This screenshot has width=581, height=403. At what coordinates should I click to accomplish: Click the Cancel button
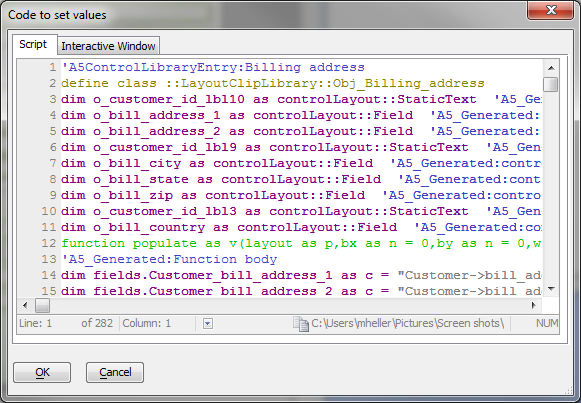115,372
